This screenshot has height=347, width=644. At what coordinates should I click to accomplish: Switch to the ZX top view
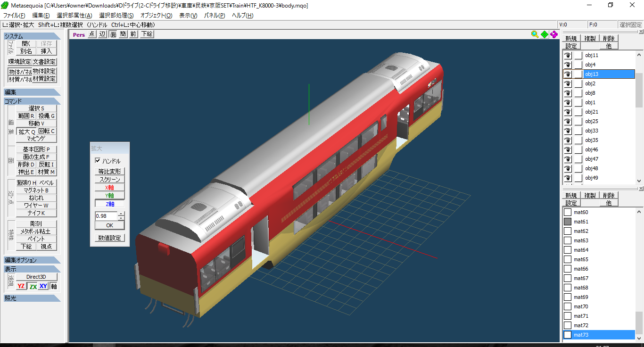(33, 286)
